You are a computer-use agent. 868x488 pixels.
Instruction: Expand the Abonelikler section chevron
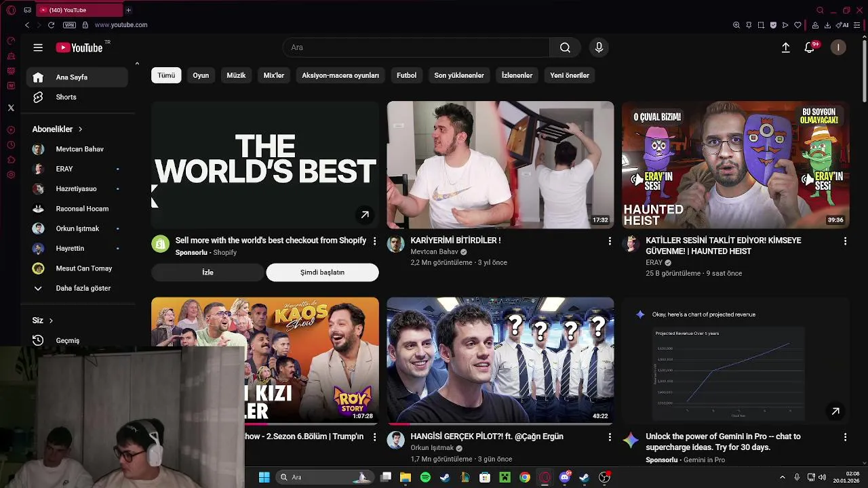tap(80, 129)
